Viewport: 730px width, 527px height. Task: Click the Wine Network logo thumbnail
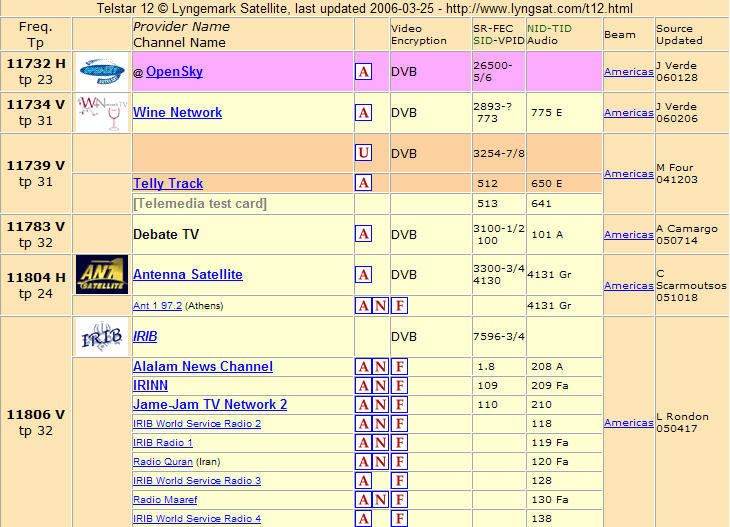(x=102, y=112)
